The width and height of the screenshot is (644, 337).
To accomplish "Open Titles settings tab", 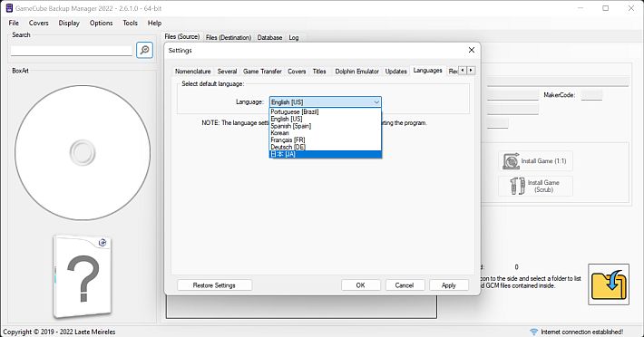I will 319,72.
